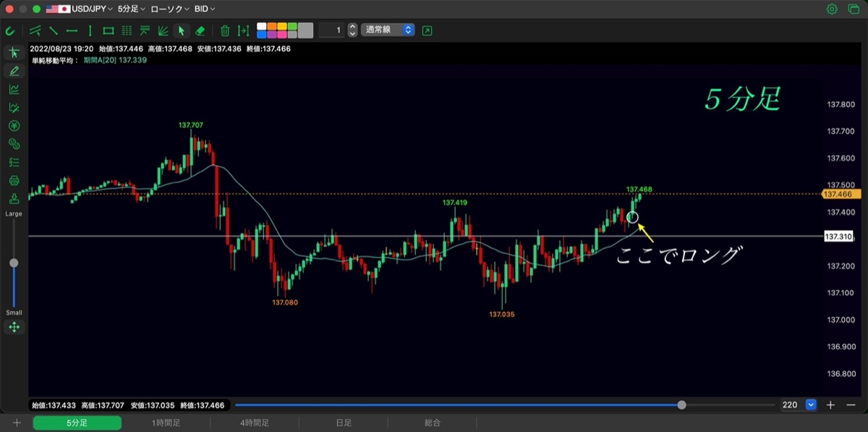Switch to the 4時間足 tab
The height and width of the screenshot is (432, 868).
click(x=255, y=423)
